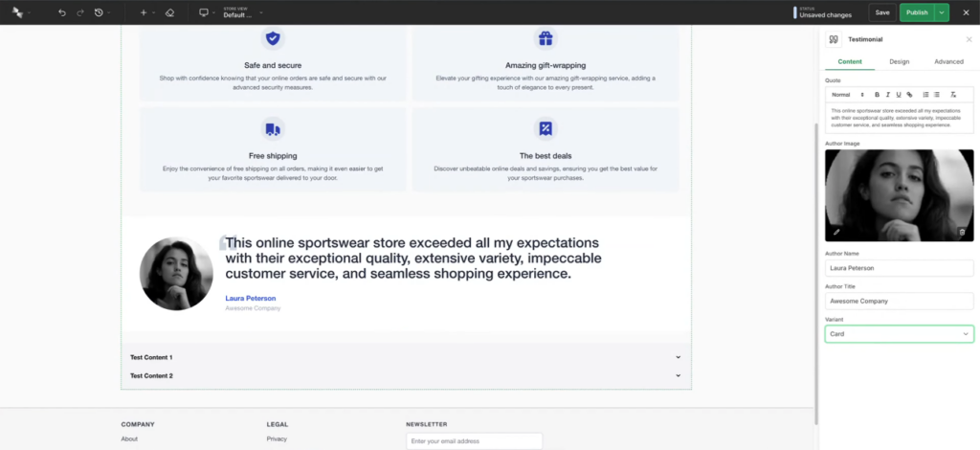980x450 pixels.
Task: Click the plus add-element icon
Action: 144,12
